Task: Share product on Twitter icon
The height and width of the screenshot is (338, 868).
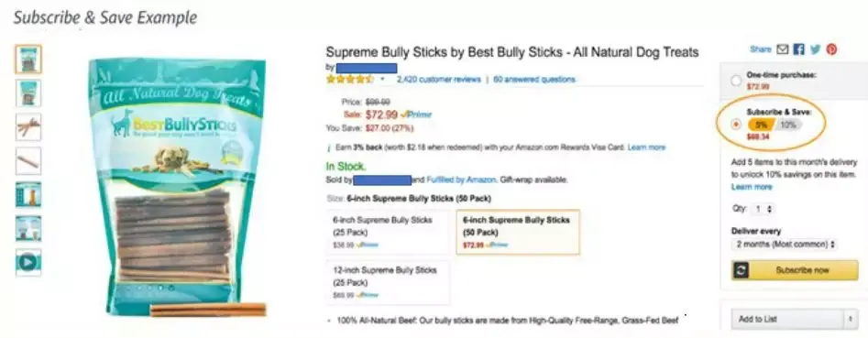Action: click(x=815, y=49)
